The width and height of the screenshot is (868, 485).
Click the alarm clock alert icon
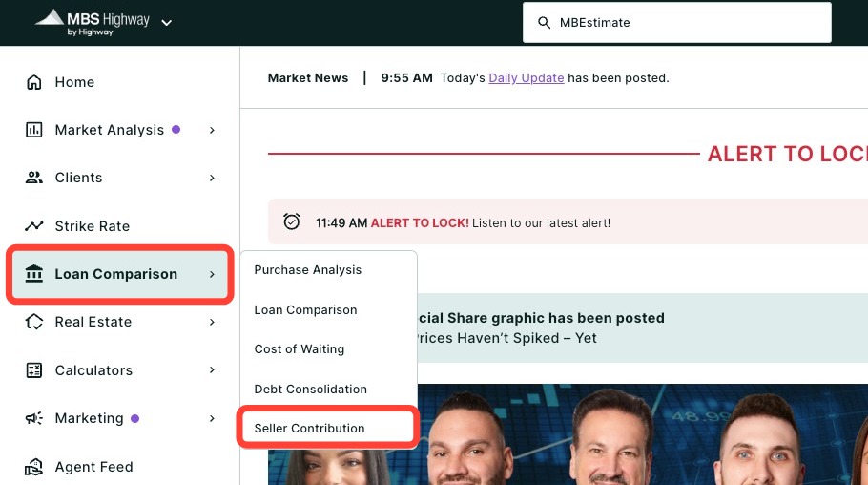point(292,221)
